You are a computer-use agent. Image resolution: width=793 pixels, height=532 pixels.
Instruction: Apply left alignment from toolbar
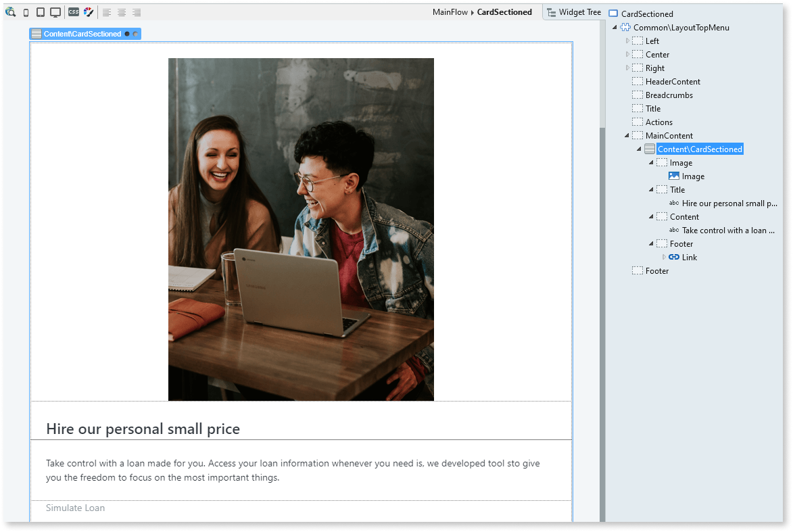106,11
